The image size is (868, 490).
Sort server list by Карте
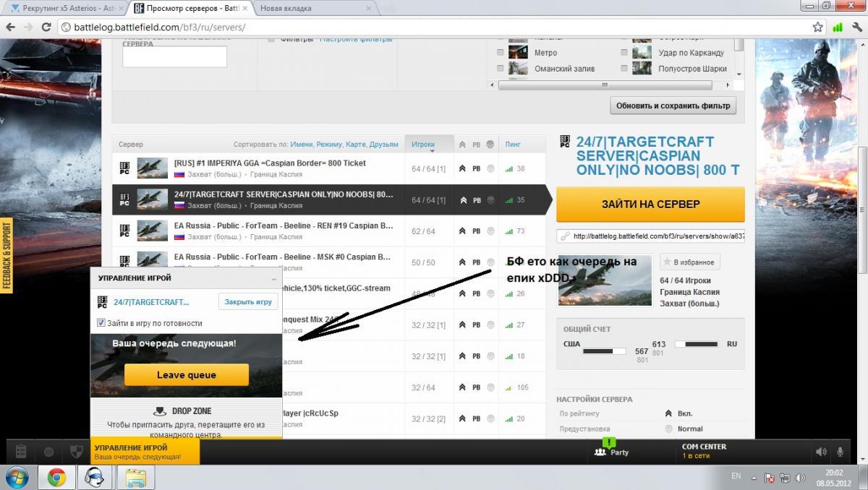[356, 145]
